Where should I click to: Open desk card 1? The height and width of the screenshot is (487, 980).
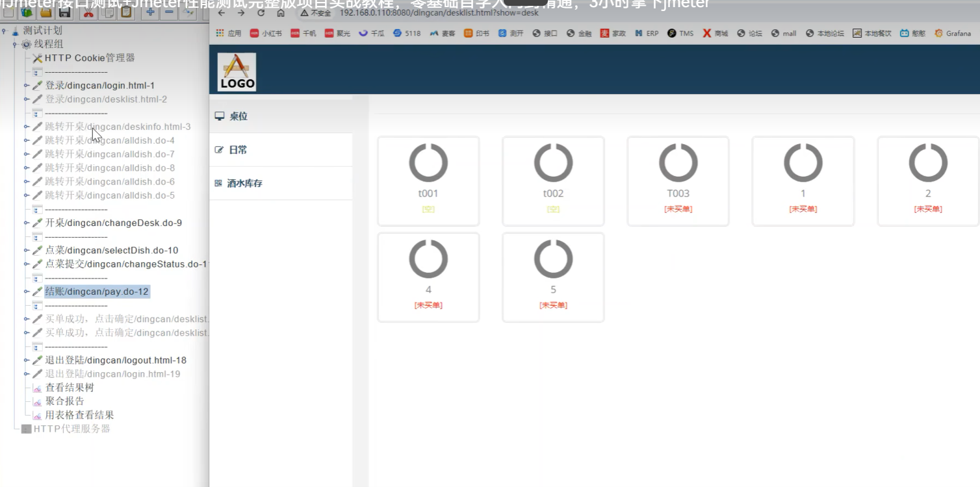click(x=803, y=181)
